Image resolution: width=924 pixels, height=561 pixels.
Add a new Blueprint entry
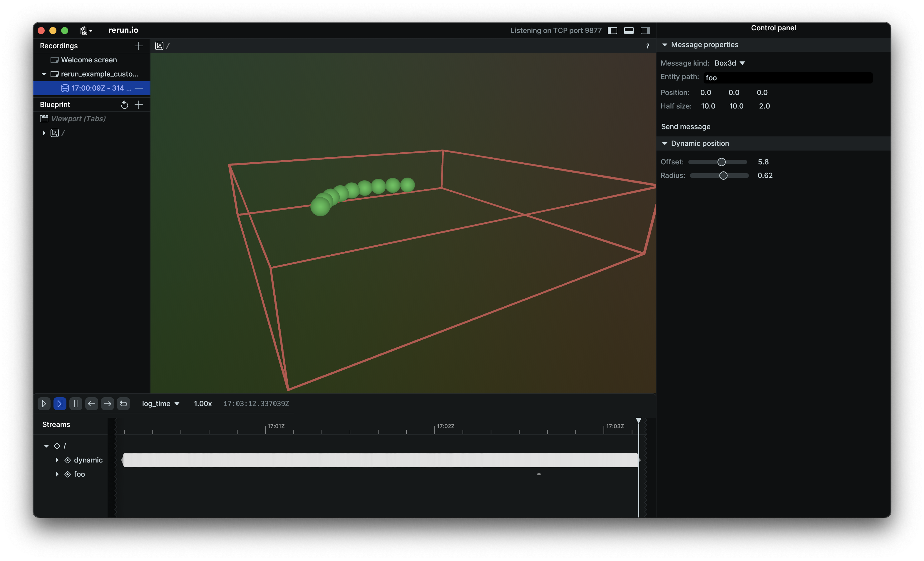tap(138, 105)
